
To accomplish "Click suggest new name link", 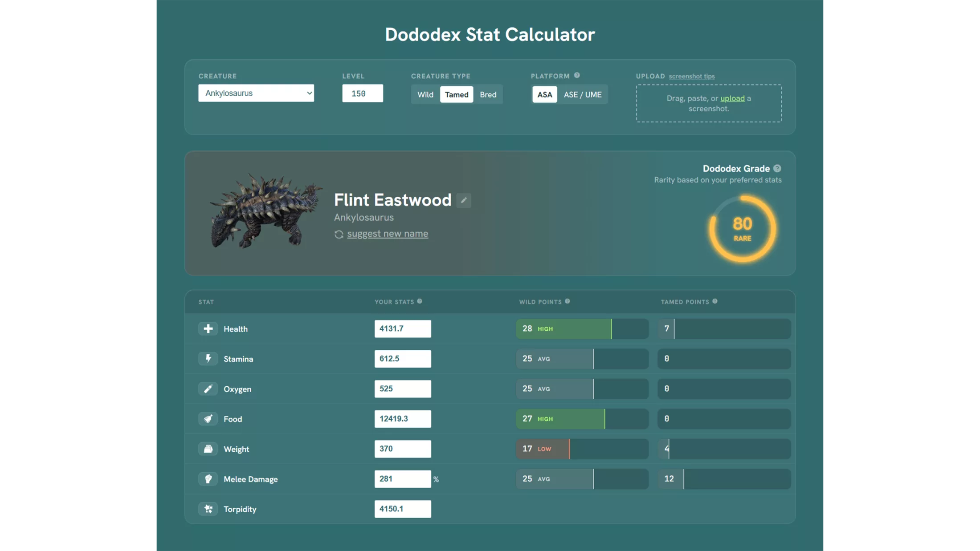I will [388, 234].
